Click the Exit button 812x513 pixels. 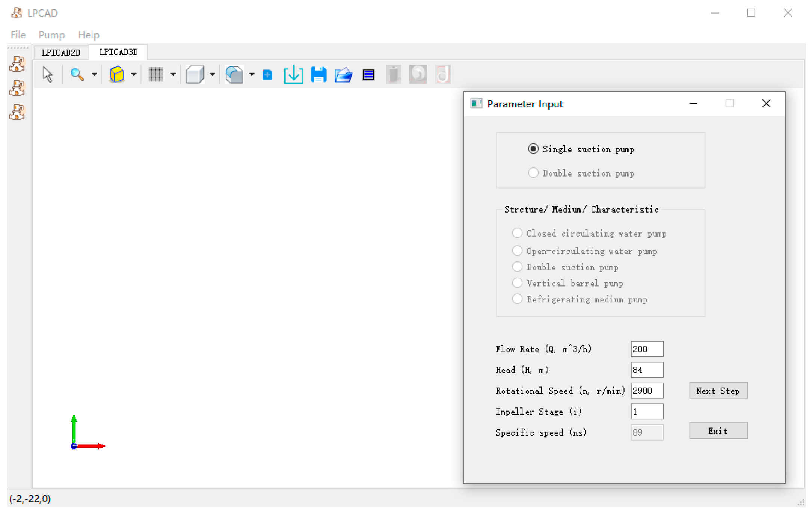click(718, 431)
